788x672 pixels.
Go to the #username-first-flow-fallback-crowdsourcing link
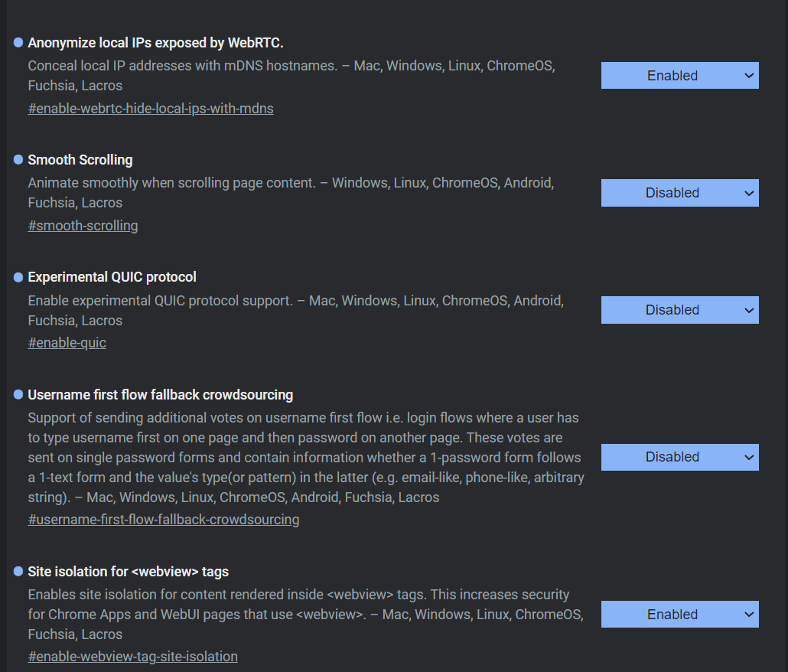[x=164, y=520]
